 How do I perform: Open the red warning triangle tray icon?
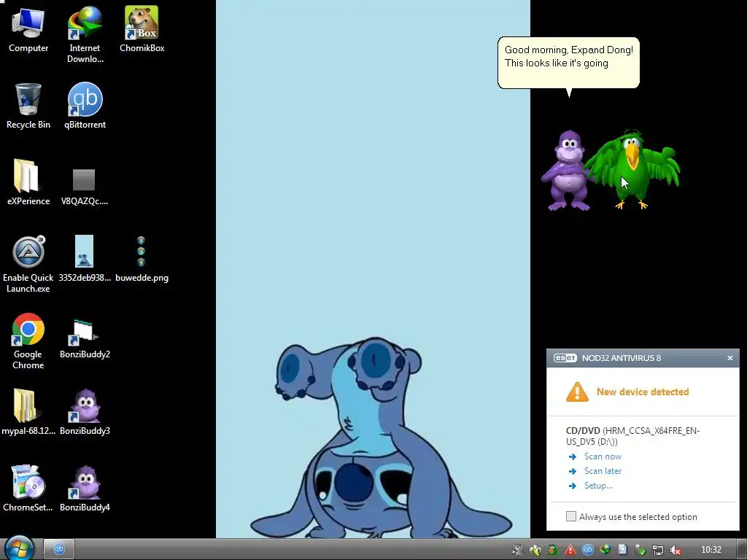pos(570,550)
